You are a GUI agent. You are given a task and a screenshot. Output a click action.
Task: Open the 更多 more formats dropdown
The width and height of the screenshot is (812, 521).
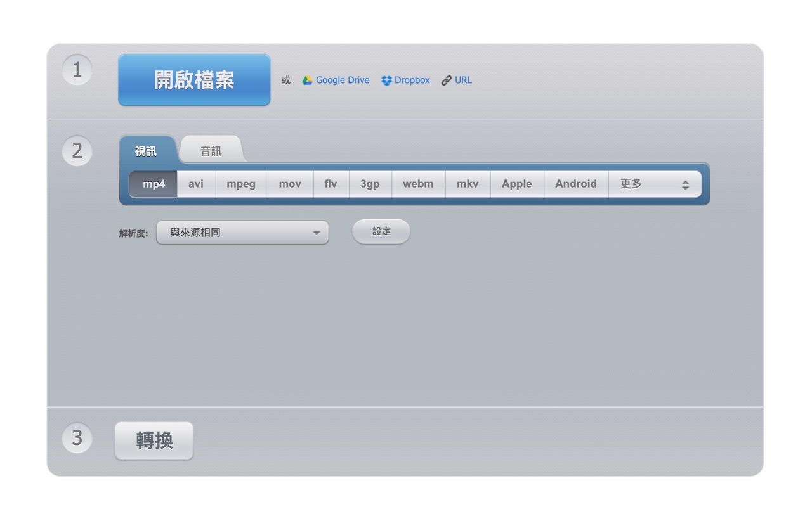coord(655,184)
